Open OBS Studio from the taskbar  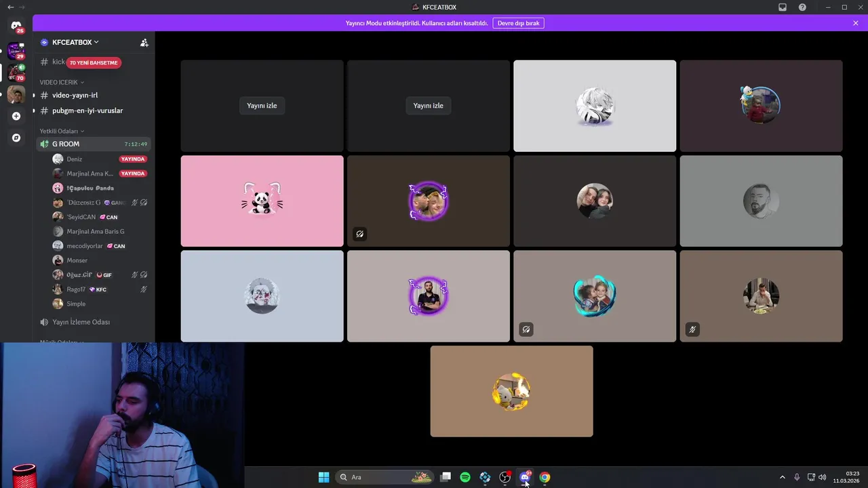[505, 477]
